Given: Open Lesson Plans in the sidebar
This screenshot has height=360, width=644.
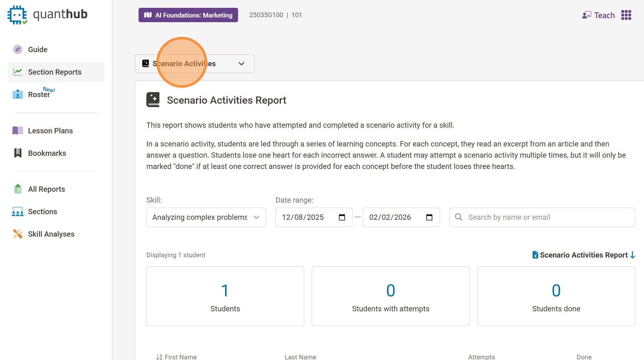Looking at the screenshot, I should click(x=50, y=131).
